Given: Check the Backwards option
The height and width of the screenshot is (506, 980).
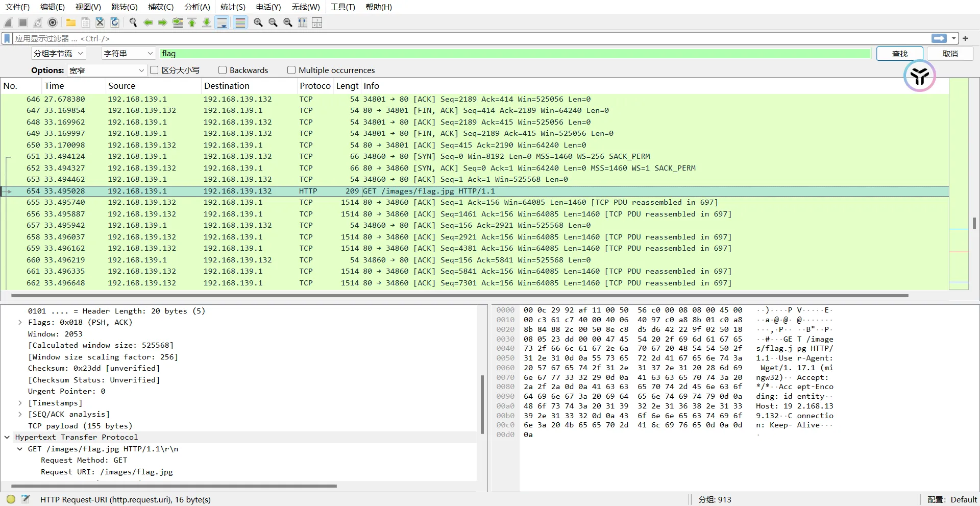Looking at the screenshot, I should (223, 70).
